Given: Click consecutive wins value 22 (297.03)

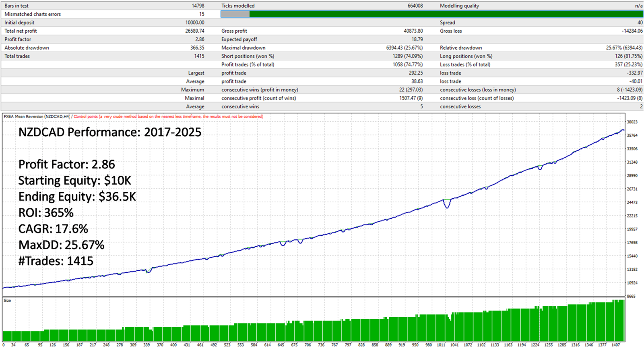Looking at the screenshot, I should [411, 90].
